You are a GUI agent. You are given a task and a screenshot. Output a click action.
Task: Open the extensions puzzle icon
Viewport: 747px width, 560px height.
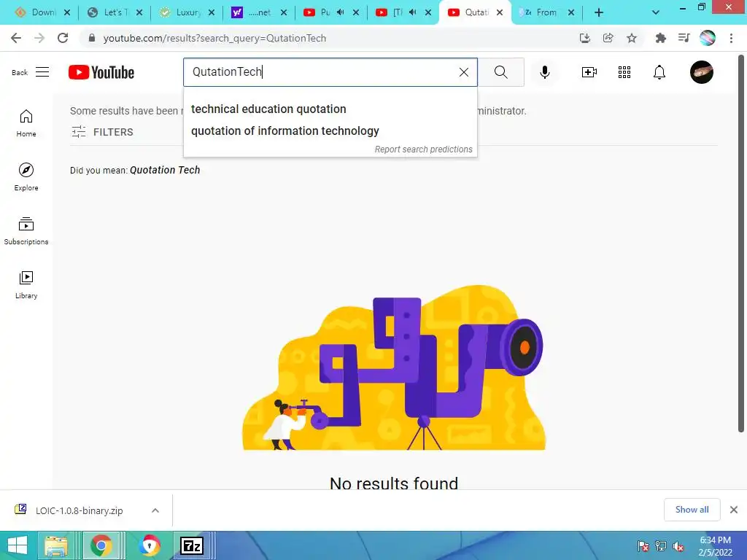(x=660, y=38)
